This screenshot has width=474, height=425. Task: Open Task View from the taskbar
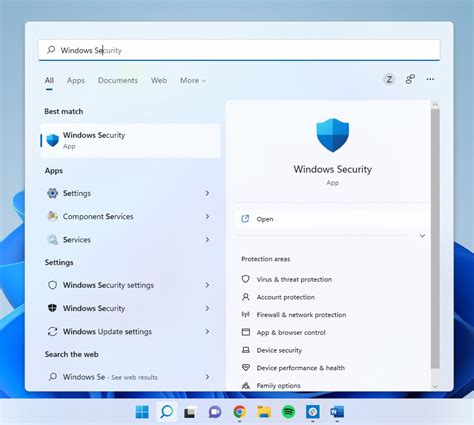click(191, 412)
